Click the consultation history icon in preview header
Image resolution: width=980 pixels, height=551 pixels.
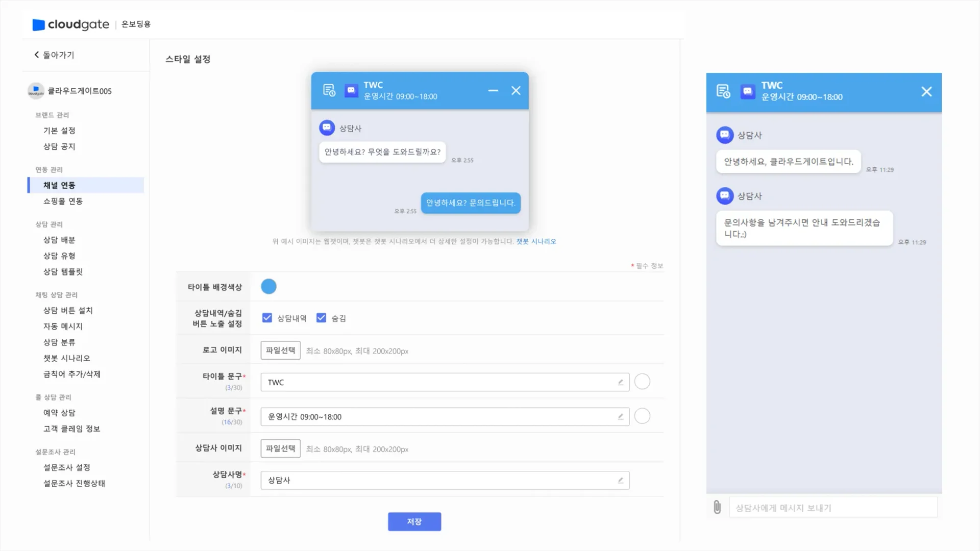tap(329, 91)
